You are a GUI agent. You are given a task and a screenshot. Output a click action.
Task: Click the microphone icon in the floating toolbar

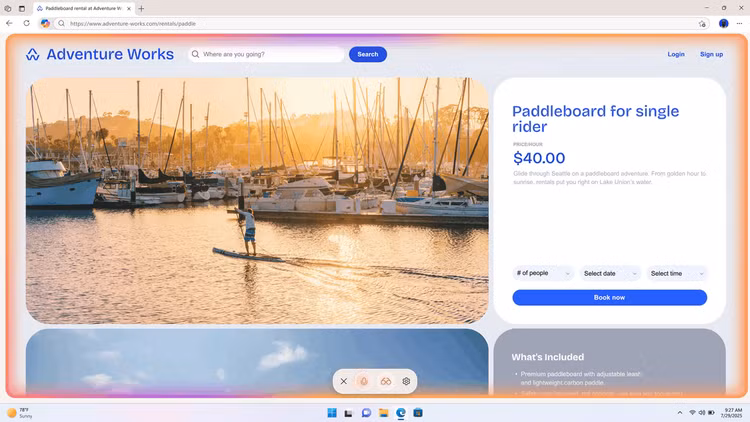pyautogui.click(x=364, y=381)
